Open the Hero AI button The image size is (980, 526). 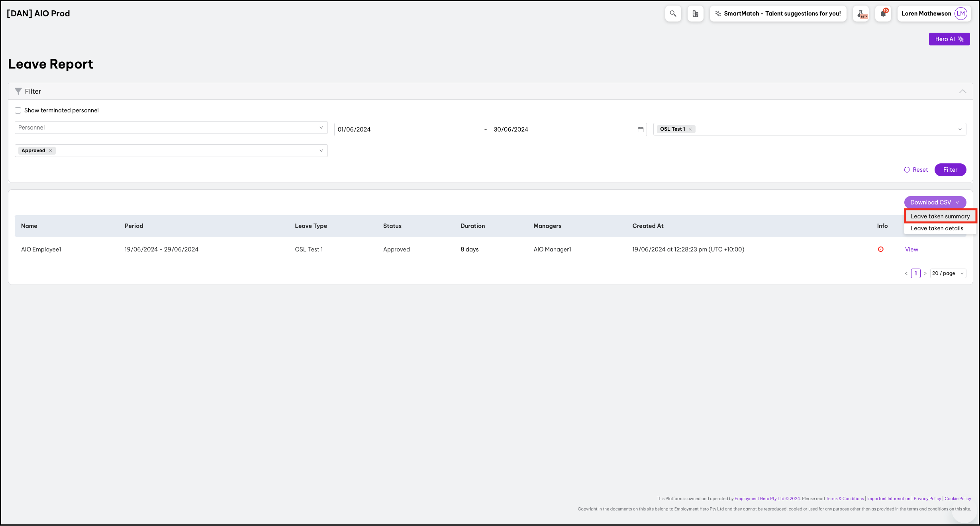(949, 39)
